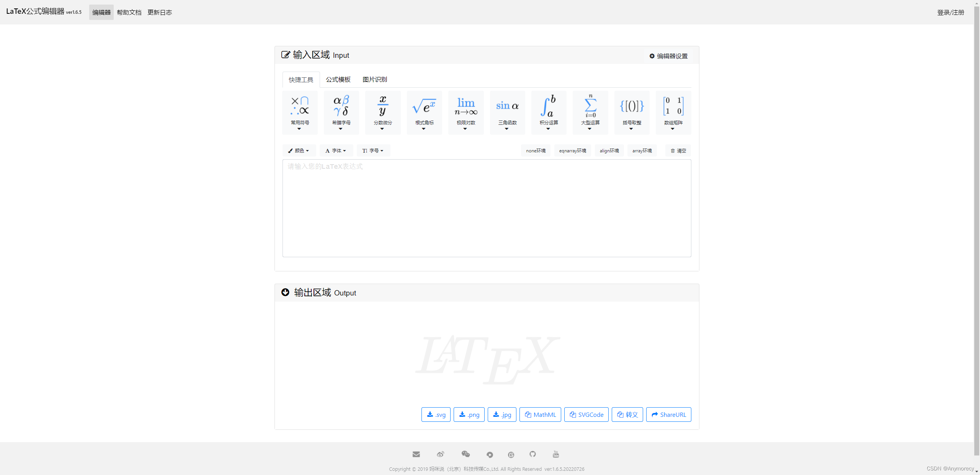Screen dimensions: 980x475
Task: Open the brackets and rounding (括号取整) tool
Action: (632, 113)
